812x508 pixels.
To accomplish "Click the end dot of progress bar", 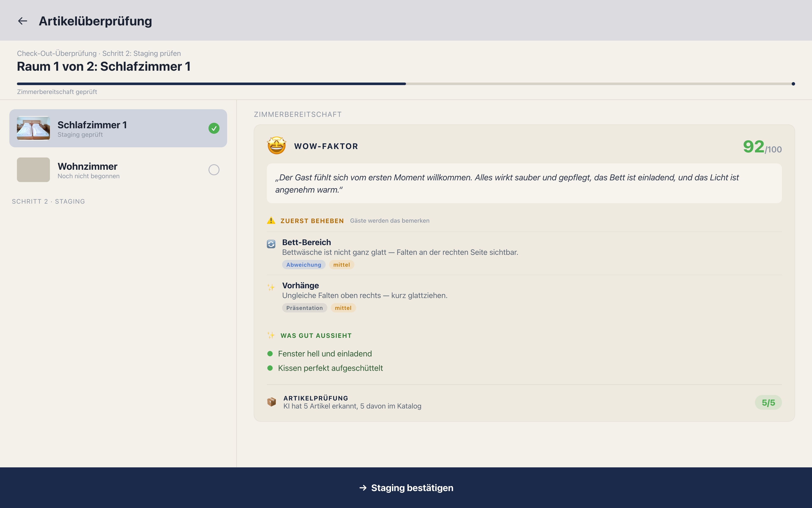I will [x=793, y=84].
